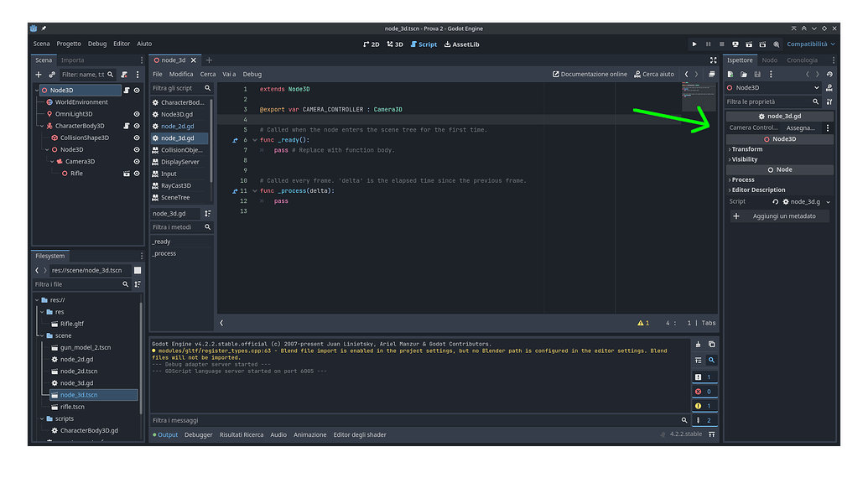Toggle split mode in Filesystem dock
Viewport: 868px width, 478px height.
click(138, 271)
